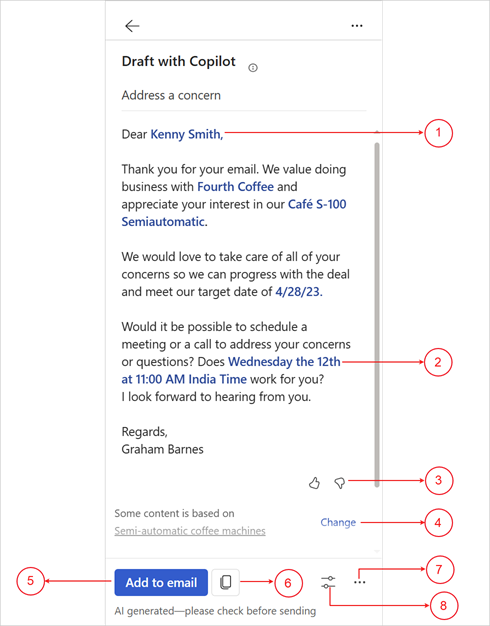This screenshot has width=490, height=626.
Task: Copy the draft using the copy icon
Action: click(x=226, y=582)
